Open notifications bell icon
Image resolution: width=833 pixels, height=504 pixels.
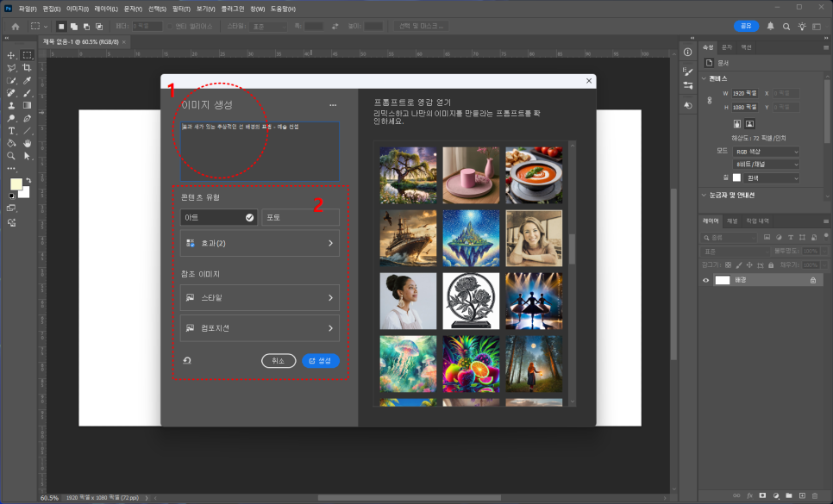pos(770,26)
